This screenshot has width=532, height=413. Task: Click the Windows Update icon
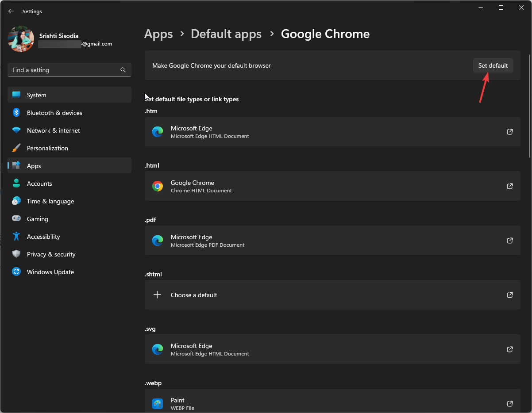(16, 272)
